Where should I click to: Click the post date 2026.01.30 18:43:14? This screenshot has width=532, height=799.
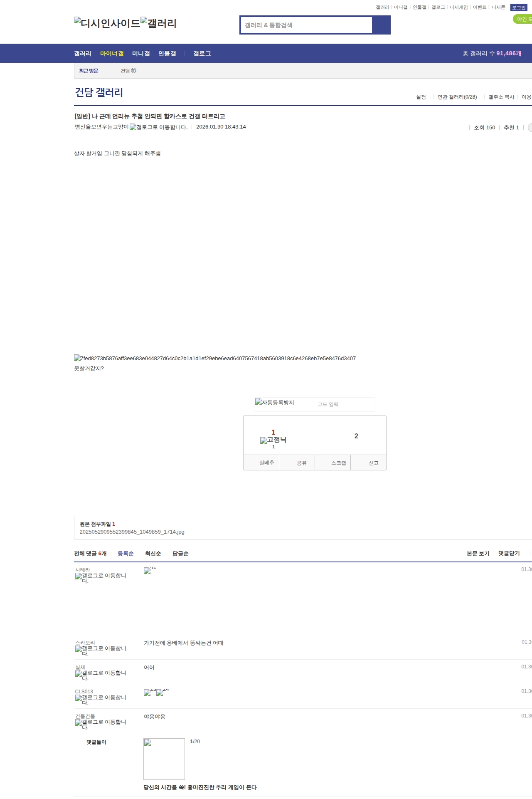click(221, 127)
